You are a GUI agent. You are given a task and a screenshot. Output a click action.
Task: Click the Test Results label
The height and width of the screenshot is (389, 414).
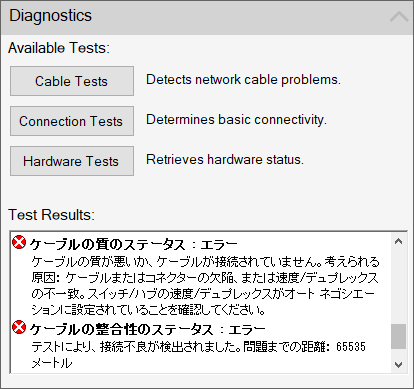point(52,215)
